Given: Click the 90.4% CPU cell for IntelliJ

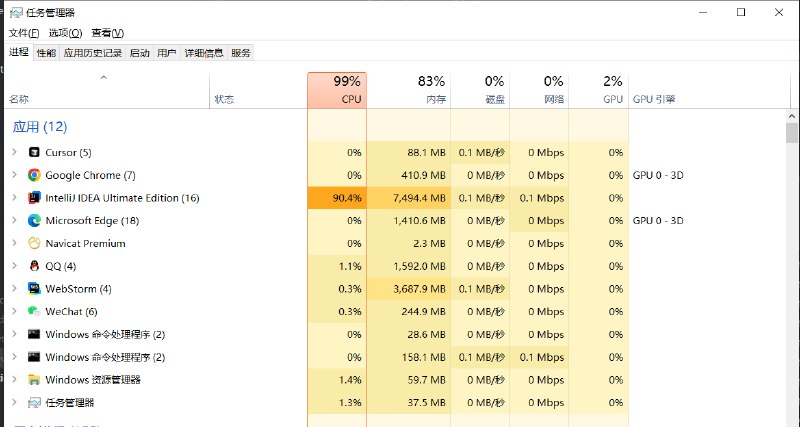Looking at the screenshot, I should (x=337, y=198).
